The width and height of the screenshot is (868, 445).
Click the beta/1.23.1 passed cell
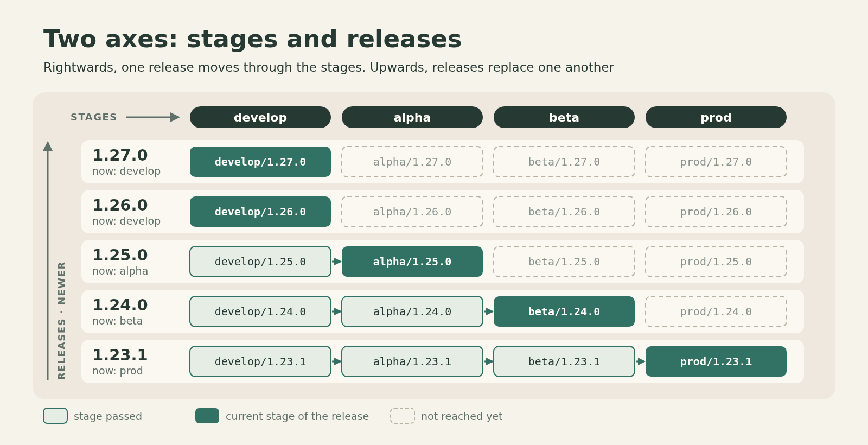point(564,361)
